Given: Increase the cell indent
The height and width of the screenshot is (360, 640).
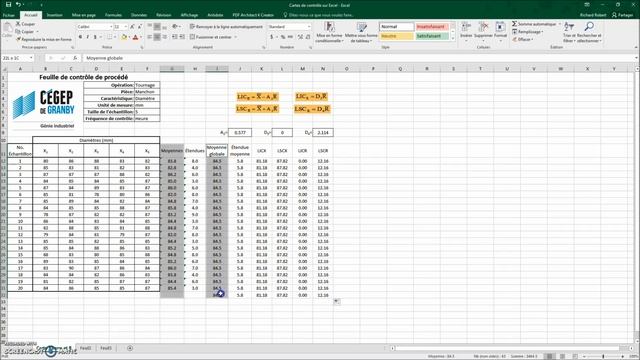Looking at the screenshot, I should click(182, 37).
